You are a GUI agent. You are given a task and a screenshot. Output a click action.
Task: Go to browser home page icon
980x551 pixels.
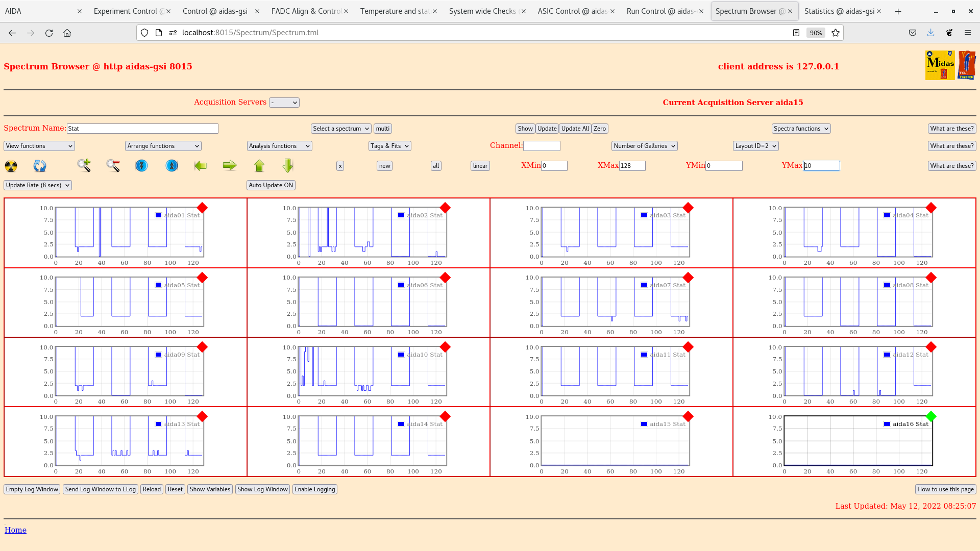[67, 33]
